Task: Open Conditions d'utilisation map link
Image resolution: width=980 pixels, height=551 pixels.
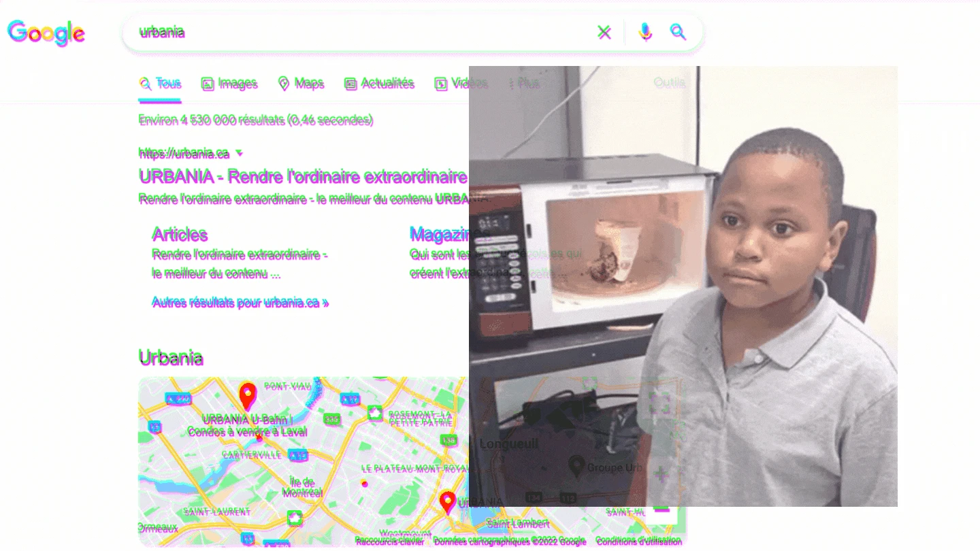Action: pyautogui.click(x=638, y=541)
